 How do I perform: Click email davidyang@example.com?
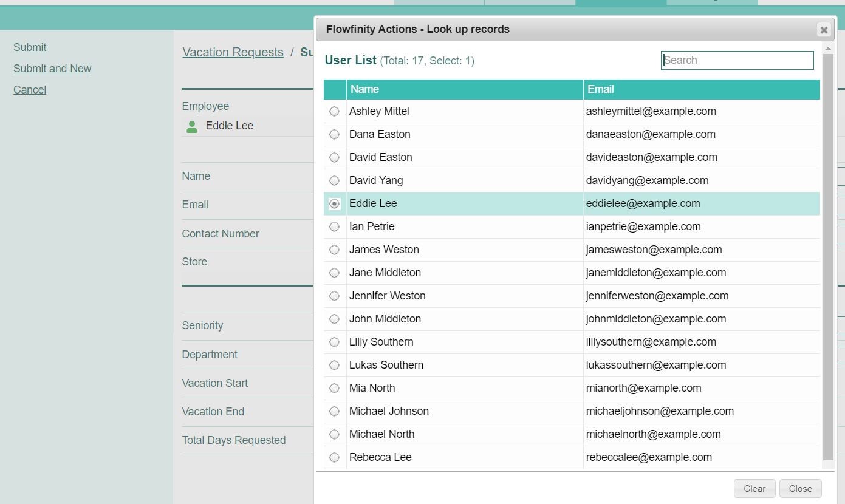(648, 180)
